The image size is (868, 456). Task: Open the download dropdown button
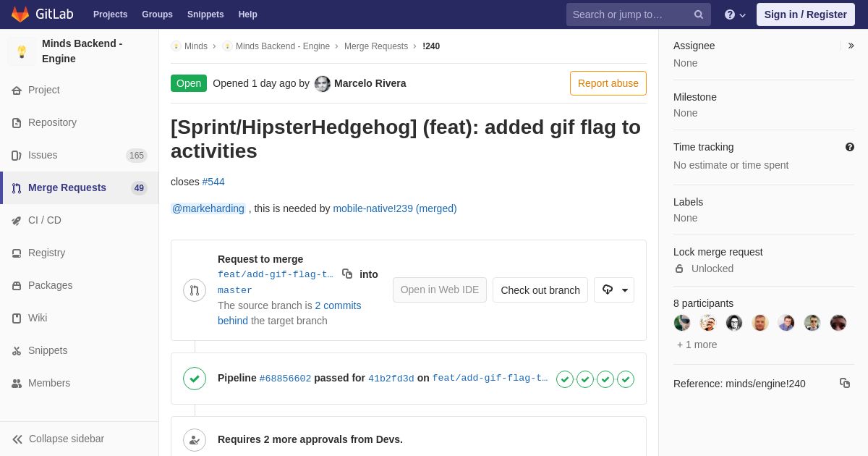point(614,290)
